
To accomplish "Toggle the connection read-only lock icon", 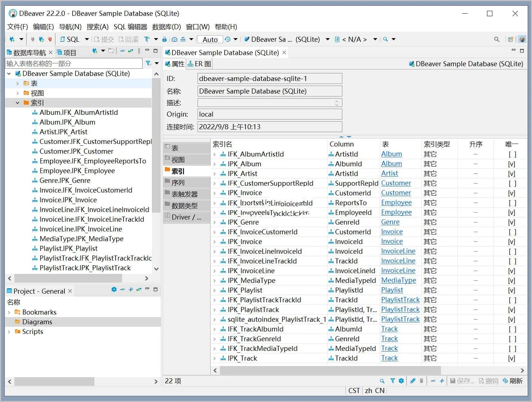I will point(164,39).
